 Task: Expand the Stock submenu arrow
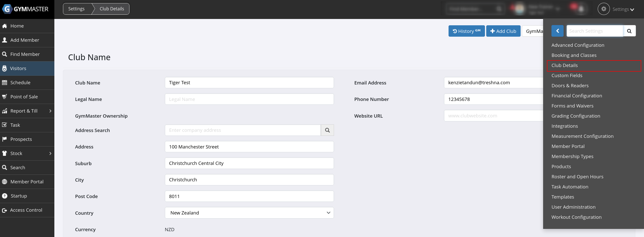pos(50,153)
